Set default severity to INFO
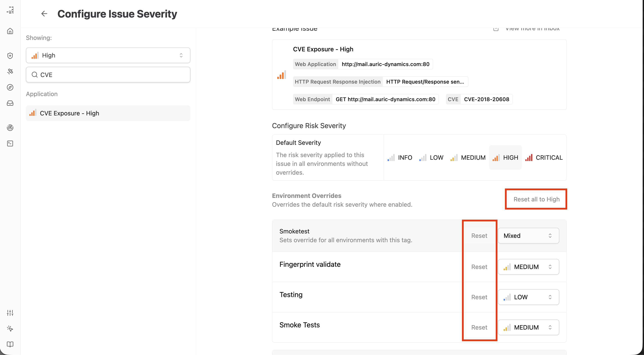The height and width of the screenshot is (355, 644). [400, 158]
